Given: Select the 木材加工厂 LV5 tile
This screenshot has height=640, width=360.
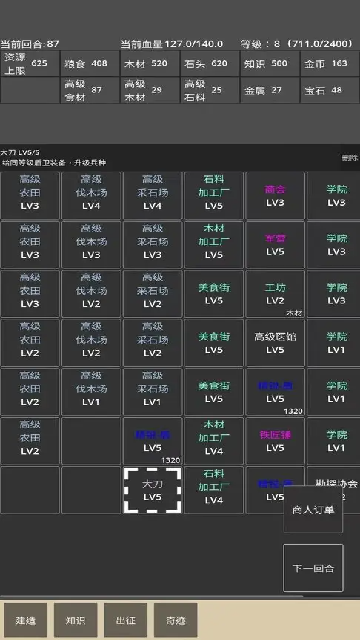Looking at the screenshot, I should (213, 244).
